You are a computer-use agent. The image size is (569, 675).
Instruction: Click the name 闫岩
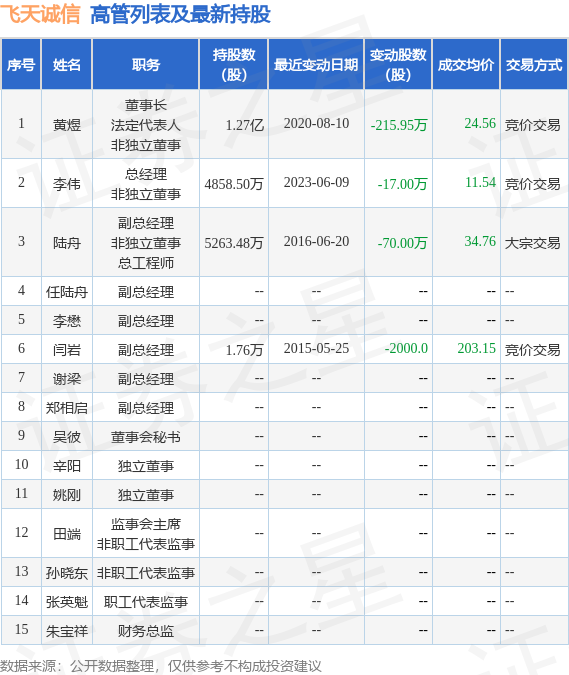(67, 350)
